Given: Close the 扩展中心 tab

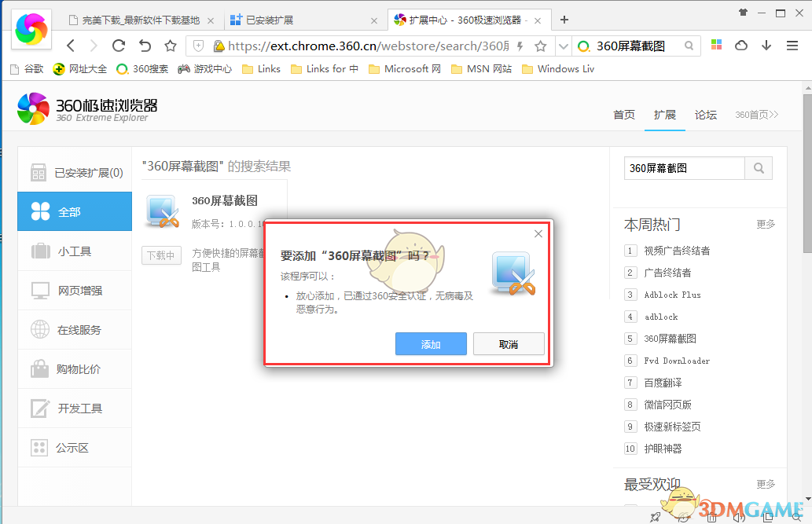Looking at the screenshot, I should click(538, 20).
